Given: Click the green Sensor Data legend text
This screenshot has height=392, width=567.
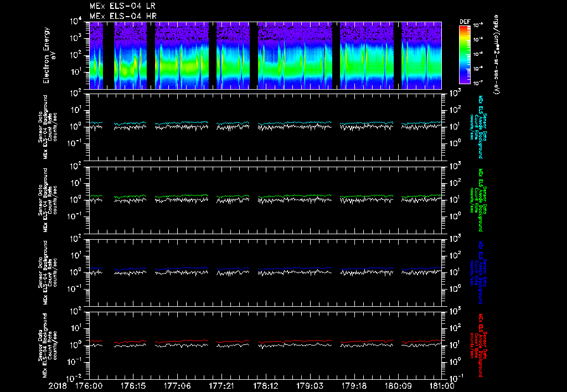Looking at the screenshot, I should [486, 200].
